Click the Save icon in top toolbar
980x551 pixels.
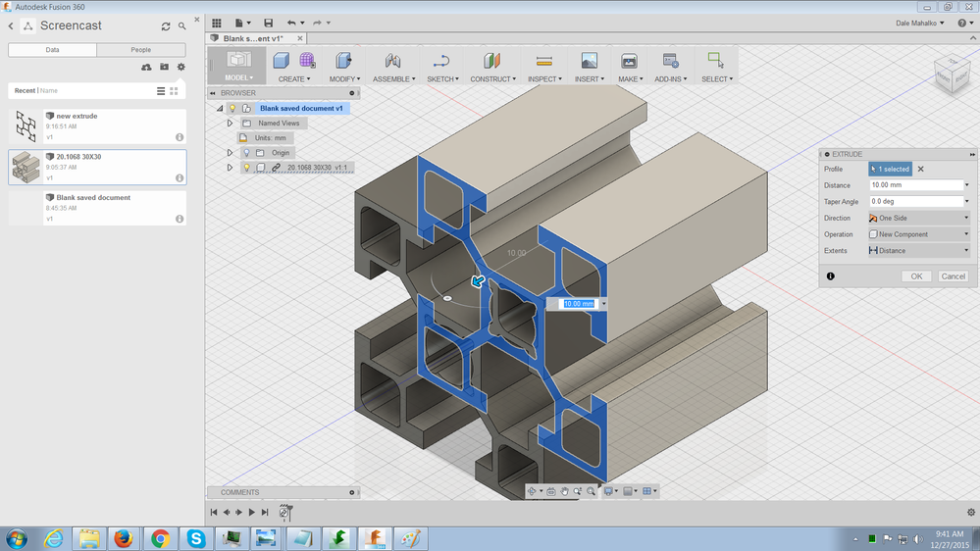[268, 23]
